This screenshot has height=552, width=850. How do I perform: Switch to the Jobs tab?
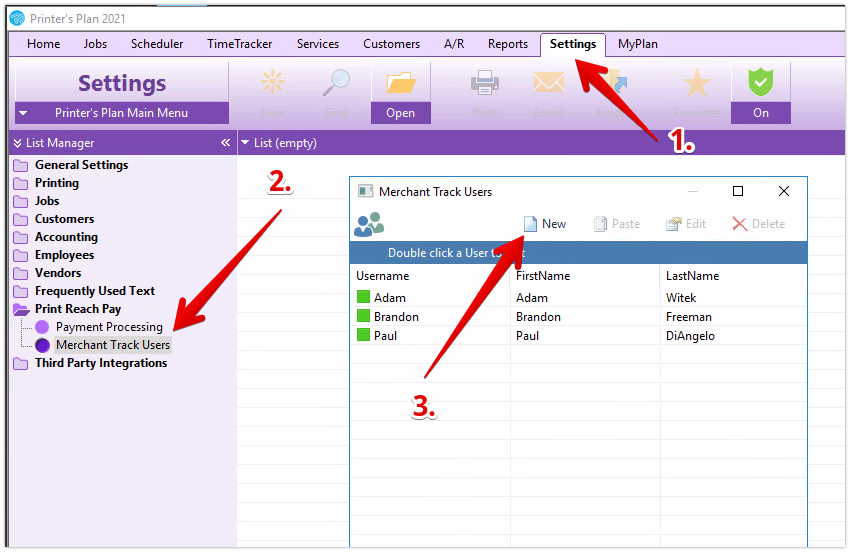[95, 44]
